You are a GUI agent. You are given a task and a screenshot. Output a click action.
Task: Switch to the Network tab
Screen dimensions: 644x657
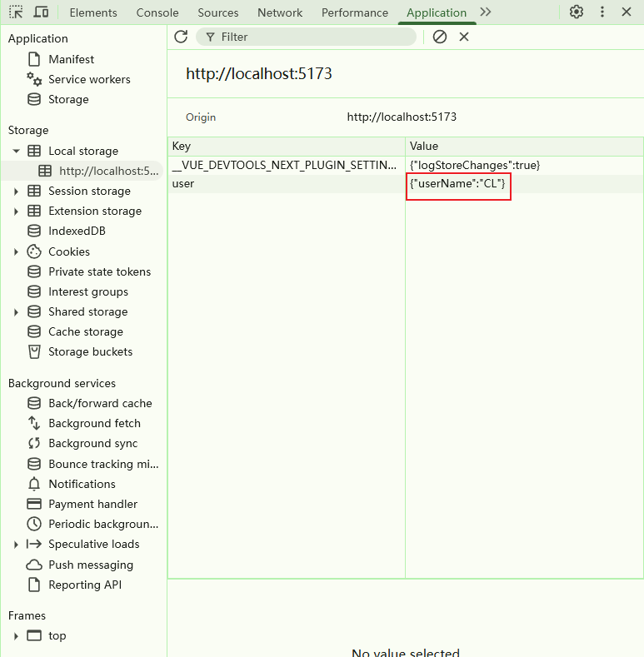point(280,12)
